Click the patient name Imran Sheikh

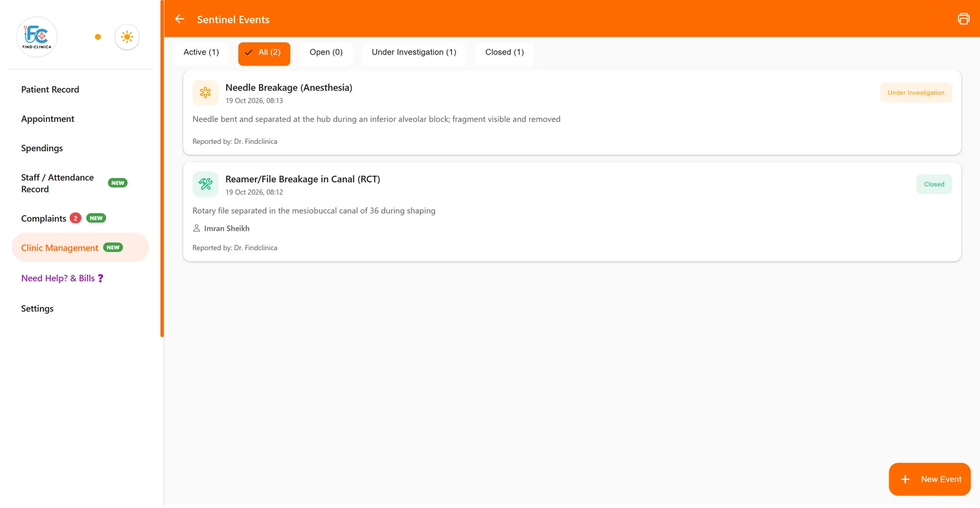(x=227, y=228)
